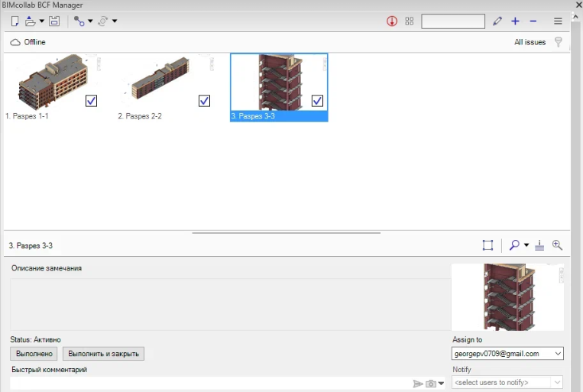Send the quick comment with arrow icon
583x392 pixels.
tap(418, 384)
